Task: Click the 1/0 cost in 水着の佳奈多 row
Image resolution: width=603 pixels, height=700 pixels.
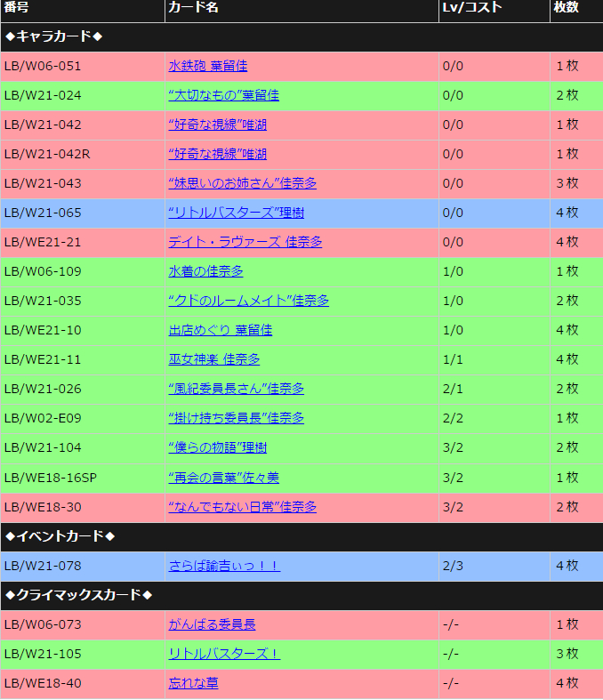Action: point(453,272)
